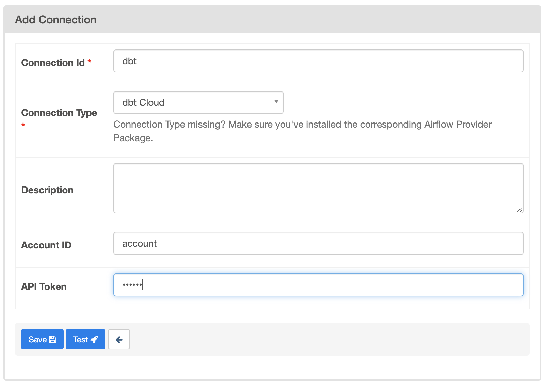544x392 pixels.
Task: Click the floppy disk icon on Save
Action: coord(53,339)
